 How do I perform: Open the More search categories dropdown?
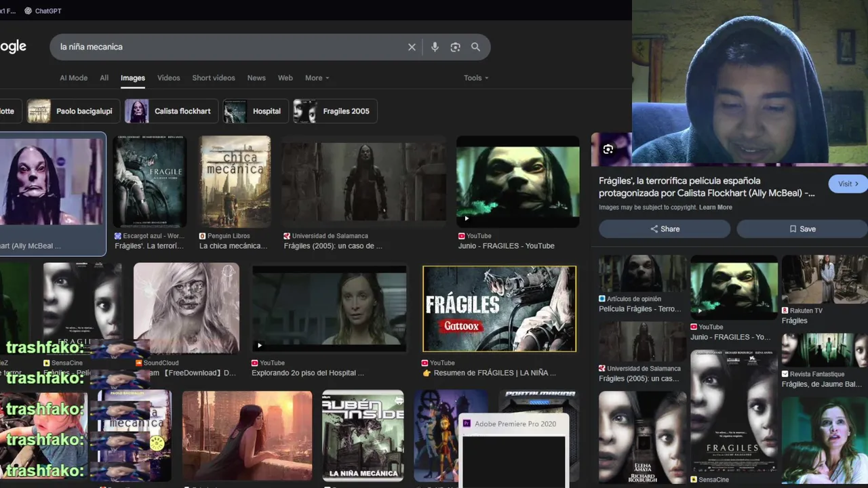coord(317,78)
